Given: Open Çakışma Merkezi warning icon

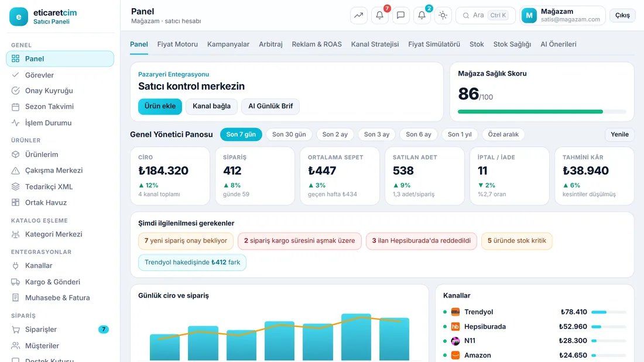Looking at the screenshot, I should 16,170.
